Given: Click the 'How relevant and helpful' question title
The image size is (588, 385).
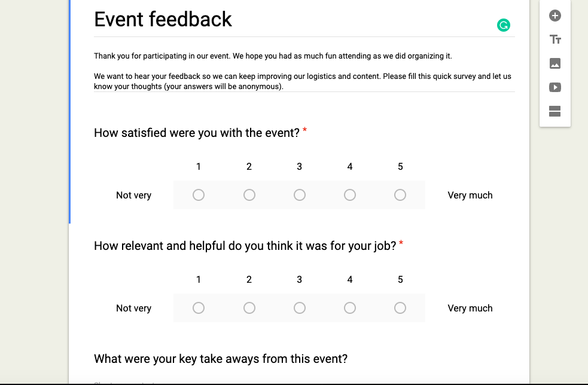Looking at the screenshot, I should 245,246.
